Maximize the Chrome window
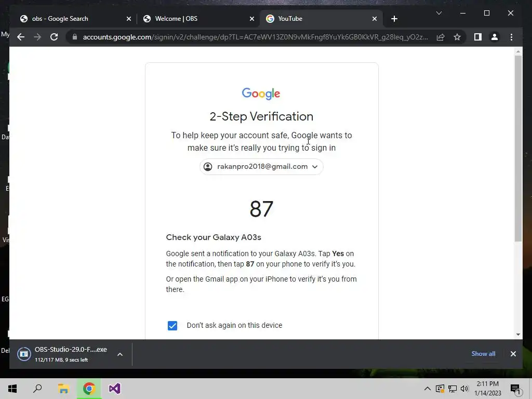The height and width of the screenshot is (399, 532). 486,13
